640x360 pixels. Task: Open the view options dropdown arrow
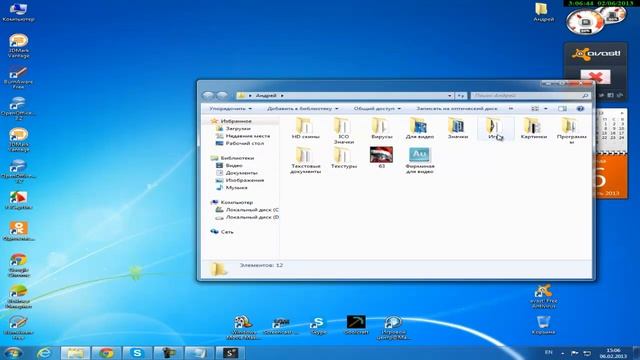tap(546, 109)
